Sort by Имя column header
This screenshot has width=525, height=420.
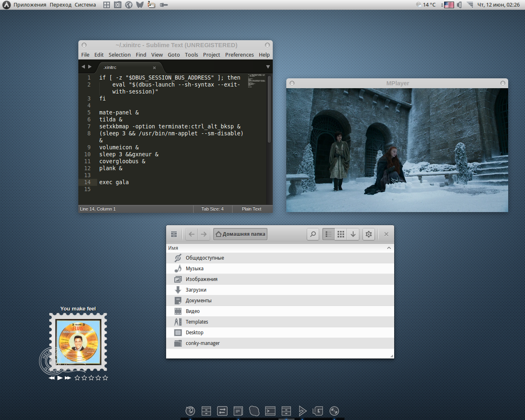point(280,248)
